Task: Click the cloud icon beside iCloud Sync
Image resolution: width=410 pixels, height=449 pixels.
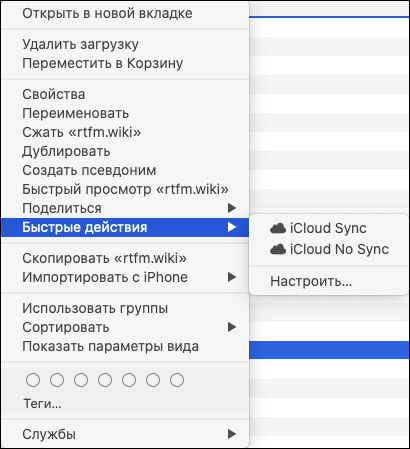Action: tap(278, 228)
